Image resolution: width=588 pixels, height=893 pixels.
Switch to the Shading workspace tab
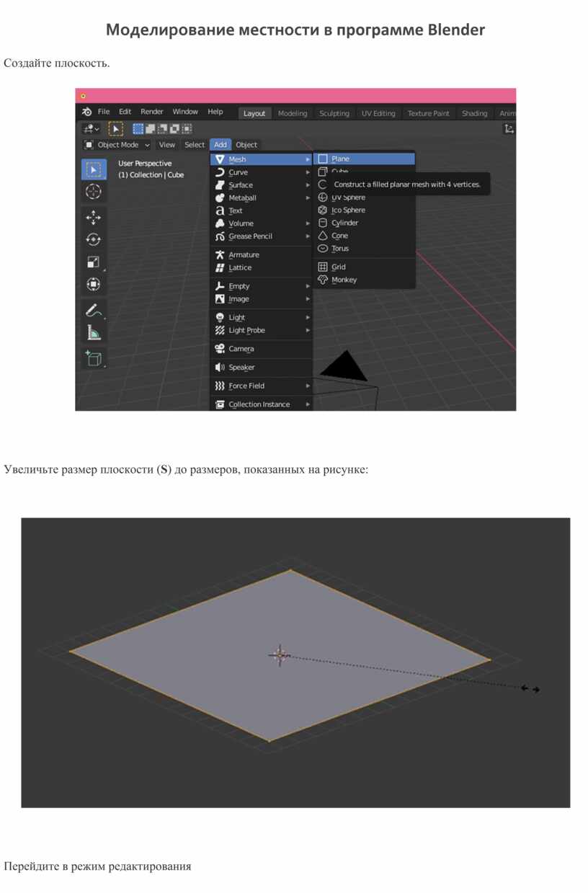[x=475, y=113]
